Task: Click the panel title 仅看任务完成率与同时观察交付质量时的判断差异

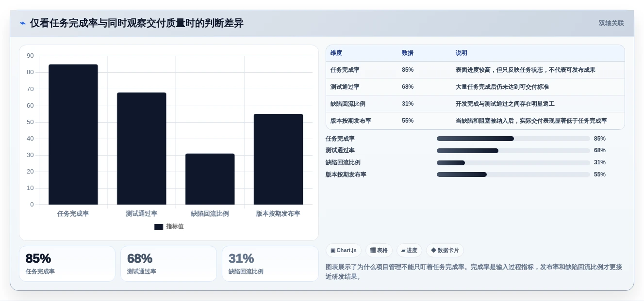Action: tap(137, 23)
